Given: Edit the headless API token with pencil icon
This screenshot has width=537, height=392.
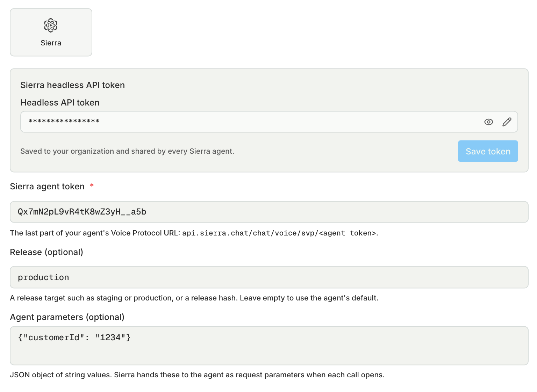Looking at the screenshot, I should point(507,122).
